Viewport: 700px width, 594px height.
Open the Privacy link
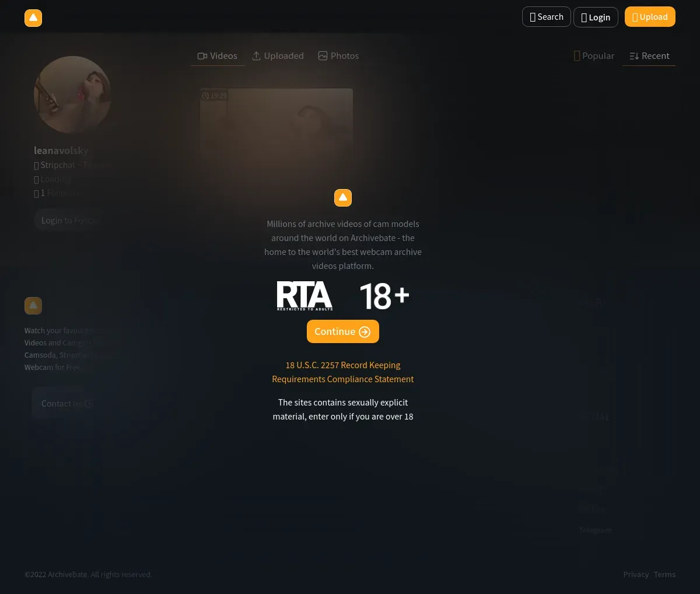click(636, 574)
